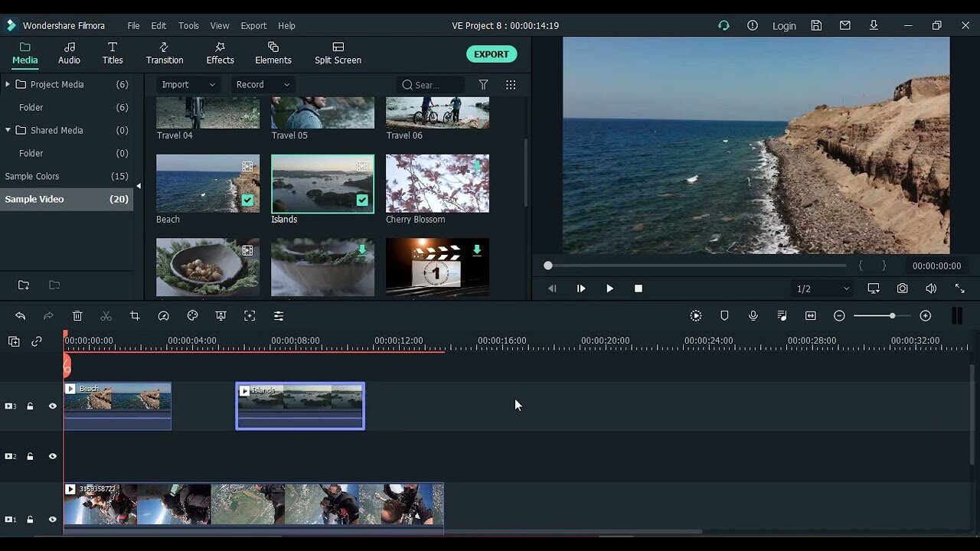The height and width of the screenshot is (551, 980).
Task: Open the Import dropdown
Action: pyautogui.click(x=188, y=85)
